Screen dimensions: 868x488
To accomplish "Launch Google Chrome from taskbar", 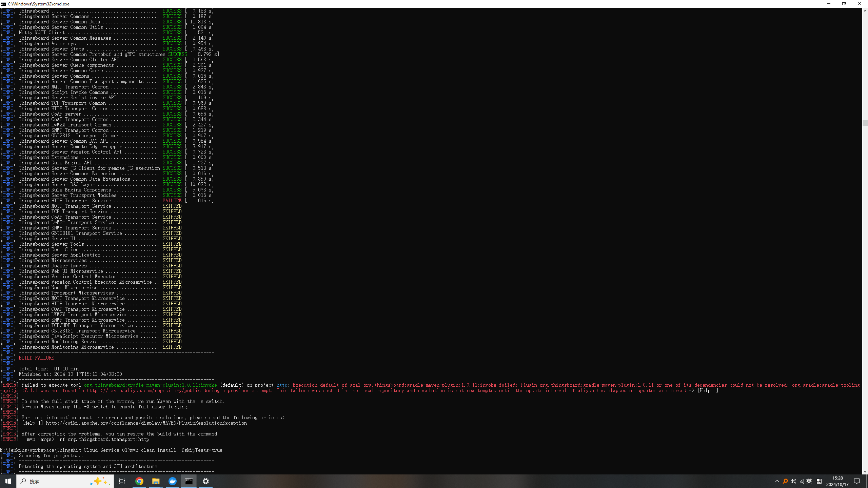I will 139,481.
